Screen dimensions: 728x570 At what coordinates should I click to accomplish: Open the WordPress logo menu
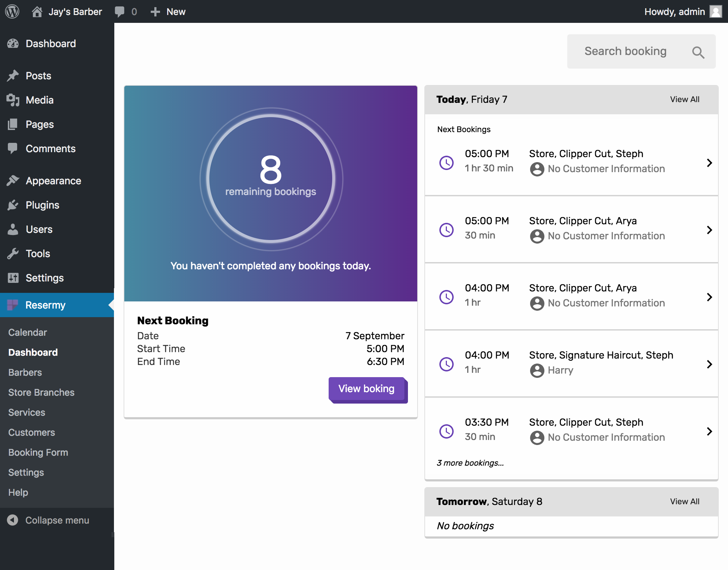click(x=12, y=11)
